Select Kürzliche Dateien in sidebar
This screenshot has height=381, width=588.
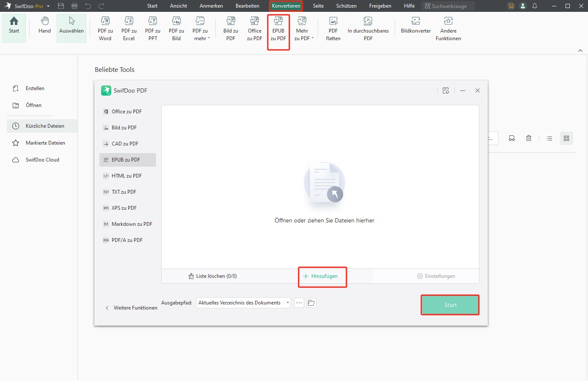[x=42, y=126]
